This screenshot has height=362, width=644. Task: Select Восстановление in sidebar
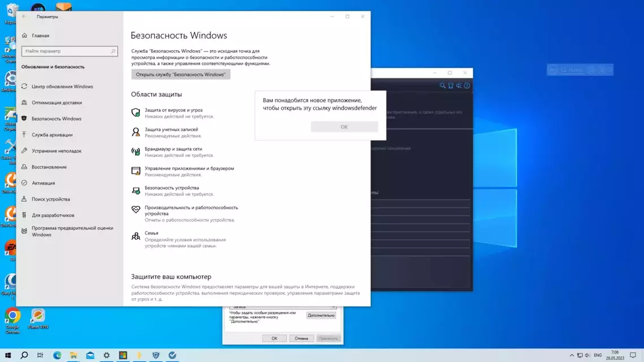pyautogui.click(x=49, y=167)
